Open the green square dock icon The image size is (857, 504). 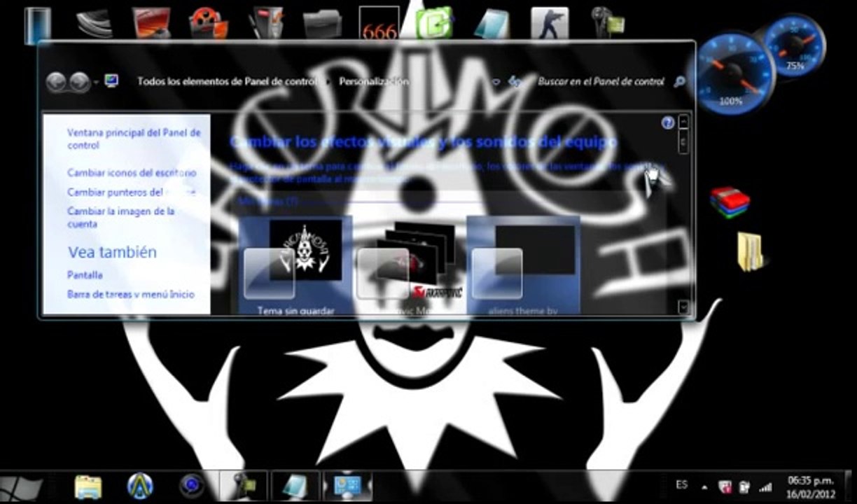tap(434, 23)
